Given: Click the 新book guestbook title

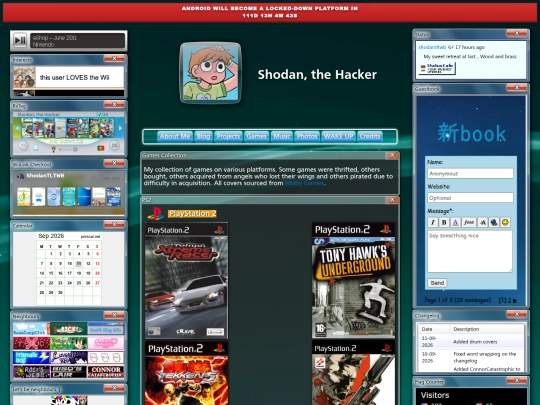Looking at the screenshot, I should pyautogui.click(x=471, y=133).
